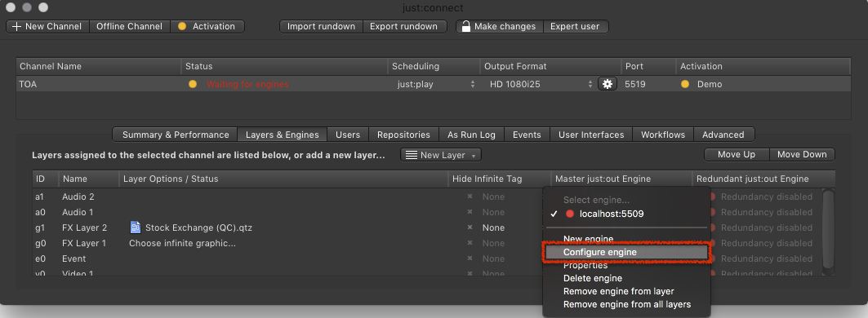This screenshot has width=868, height=318.
Task: Click the Move Down button
Action: click(x=802, y=154)
